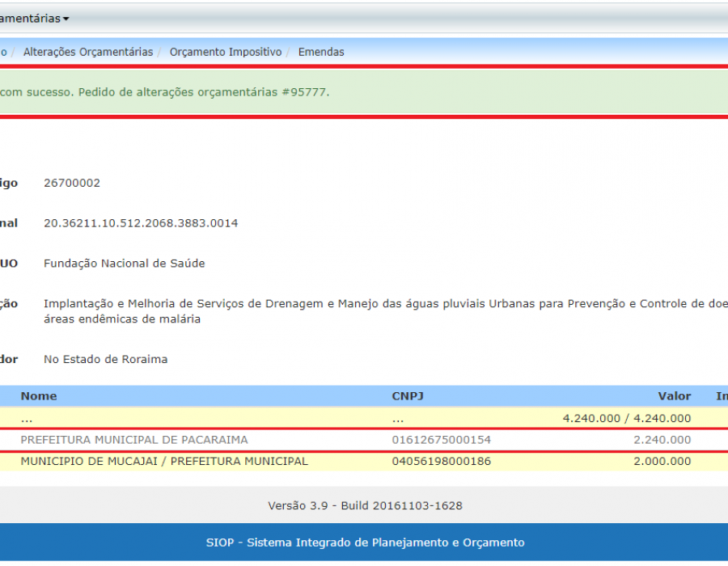The image size is (728, 566).
Task: Click Versão 3.9 build text
Action: click(366, 505)
